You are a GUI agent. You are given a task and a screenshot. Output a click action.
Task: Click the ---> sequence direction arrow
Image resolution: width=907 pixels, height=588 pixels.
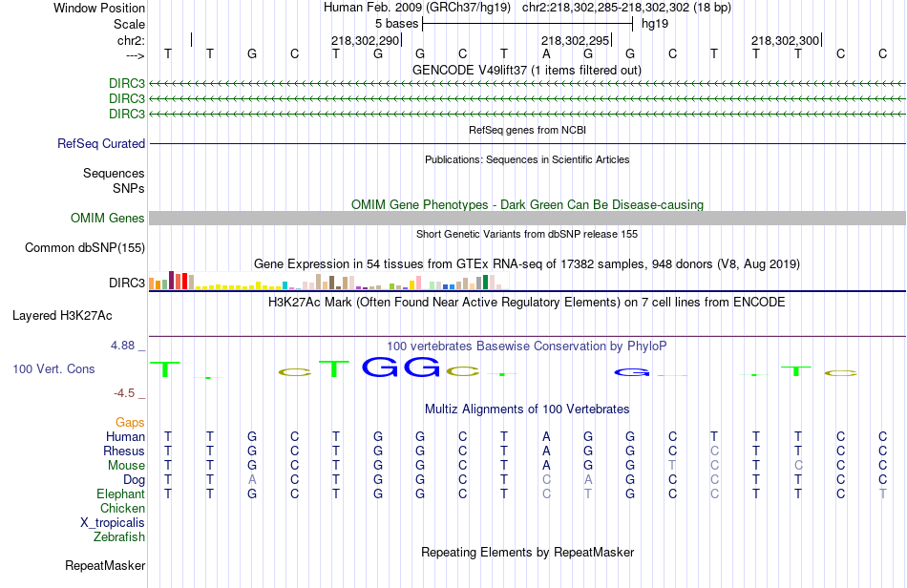(x=136, y=55)
